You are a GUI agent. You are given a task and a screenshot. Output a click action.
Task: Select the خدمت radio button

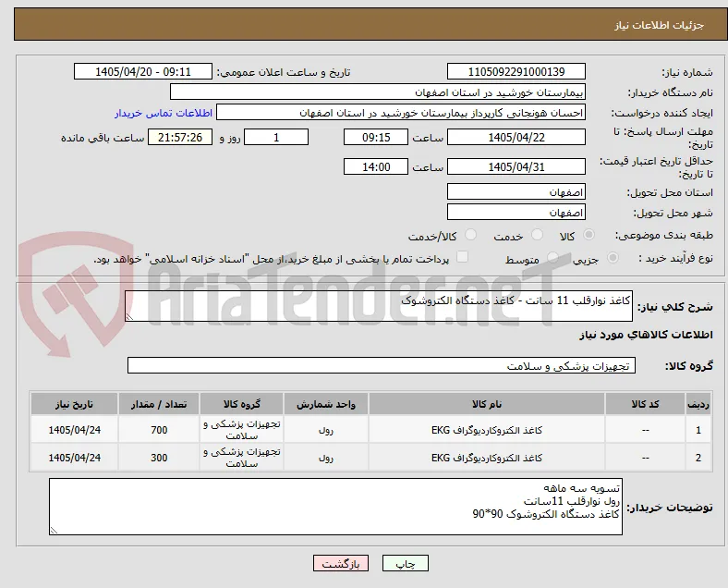tap(537, 235)
